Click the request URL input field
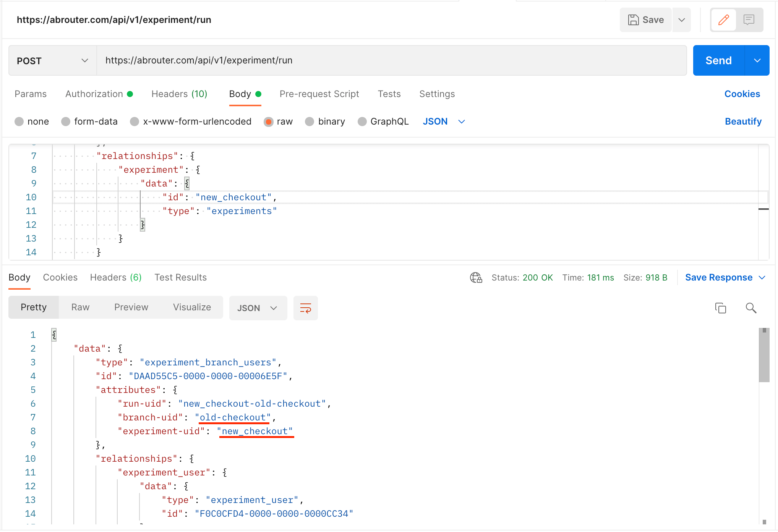 click(x=392, y=61)
